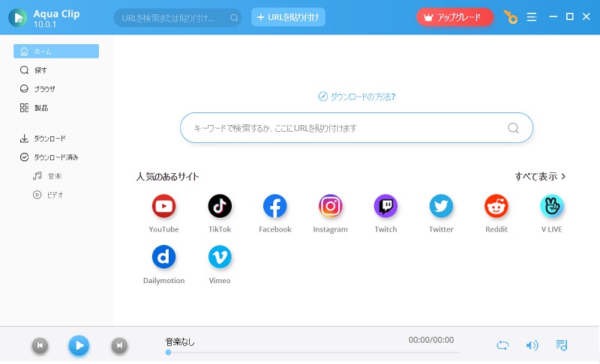Open the Instagram site icon
600x364 pixels.
[330, 206]
